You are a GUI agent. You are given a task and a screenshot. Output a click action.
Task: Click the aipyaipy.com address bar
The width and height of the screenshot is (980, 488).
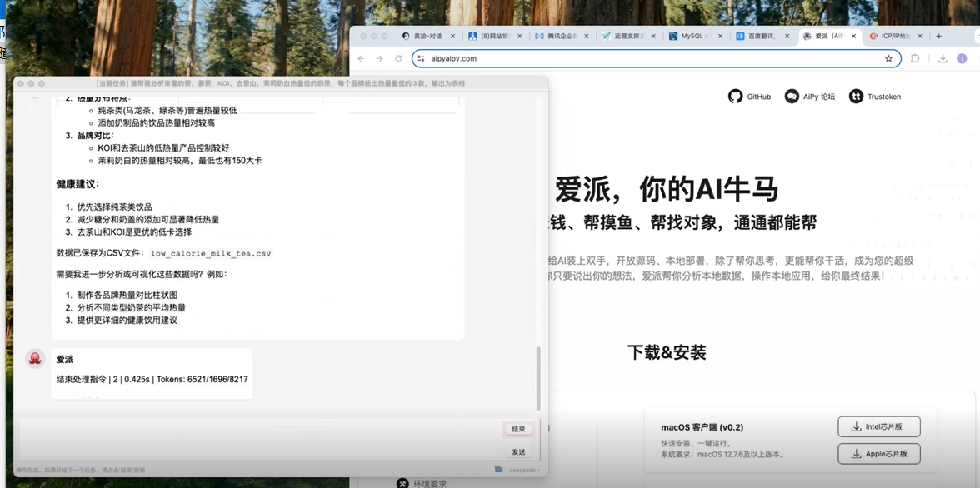tap(657, 59)
